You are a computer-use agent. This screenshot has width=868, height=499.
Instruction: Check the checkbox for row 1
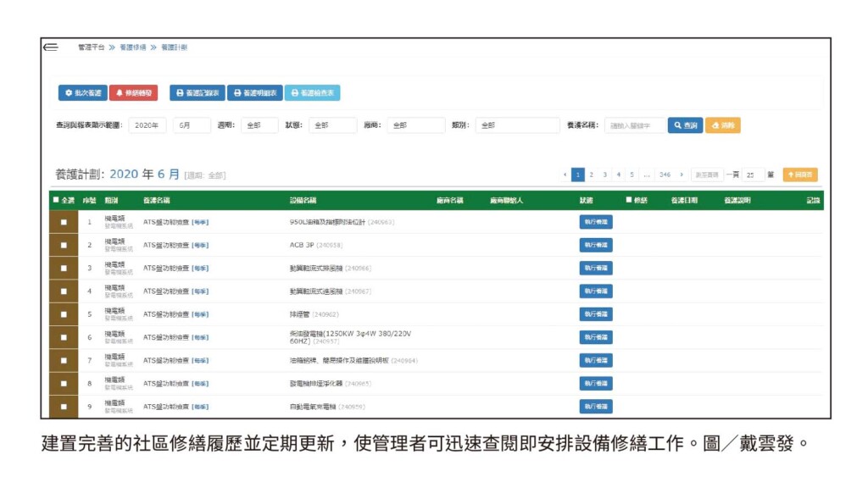click(x=64, y=223)
